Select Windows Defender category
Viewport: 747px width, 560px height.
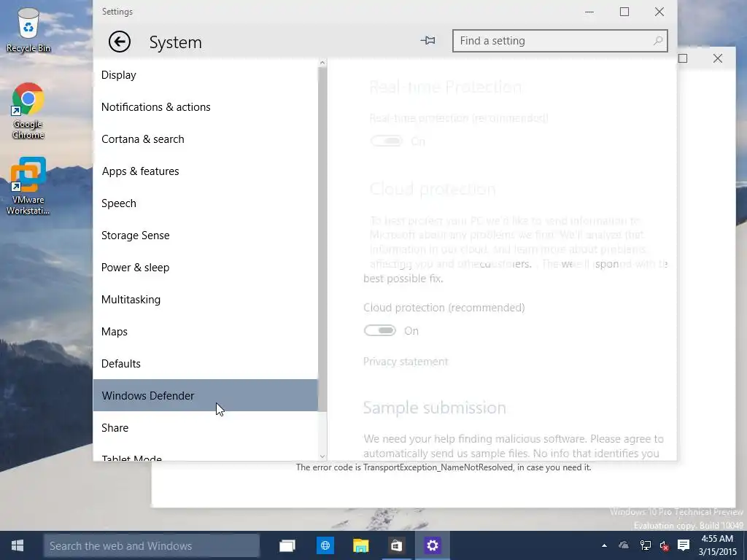point(205,395)
